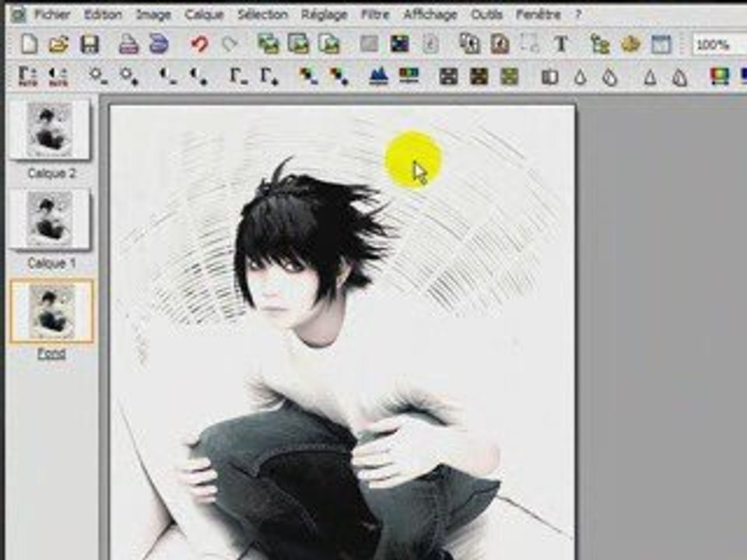
Task: Click the PhotoFiltre application icon in menu bar
Action: click(18, 16)
